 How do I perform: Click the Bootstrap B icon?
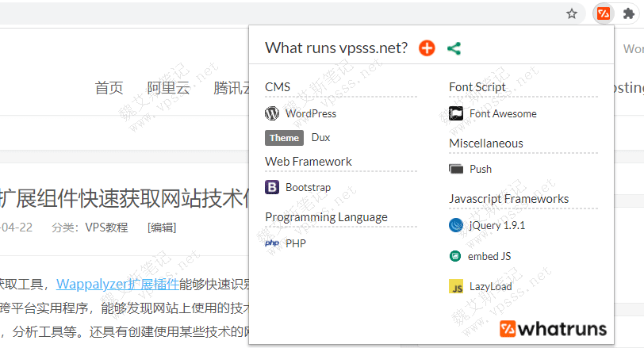(x=272, y=187)
